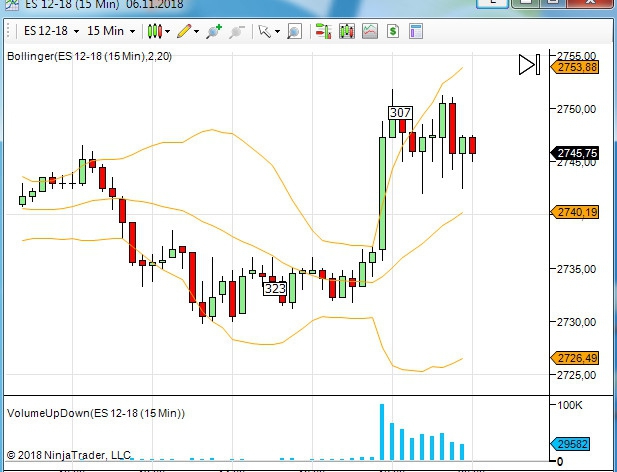Open the 15 Min interval dropdown
617x472 pixels.
111,31
